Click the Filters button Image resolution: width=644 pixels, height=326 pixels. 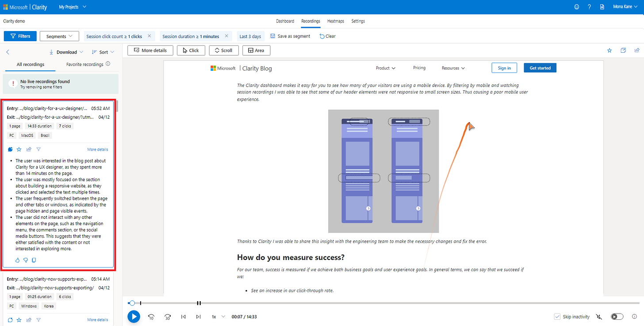[x=20, y=36]
